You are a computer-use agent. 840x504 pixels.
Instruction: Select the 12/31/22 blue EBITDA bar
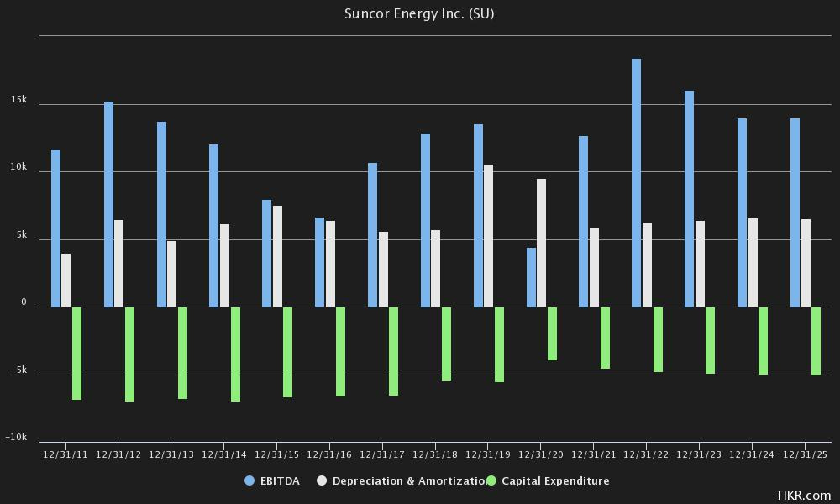coord(636,182)
